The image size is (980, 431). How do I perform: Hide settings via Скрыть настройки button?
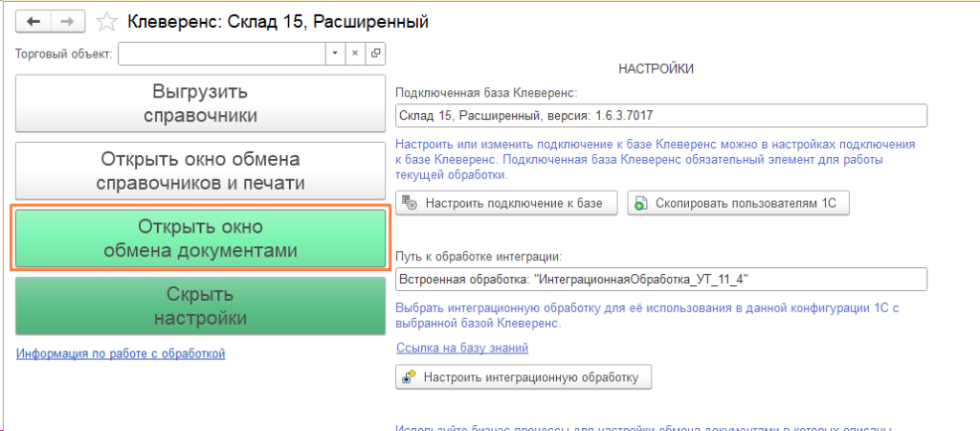[x=201, y=306]
